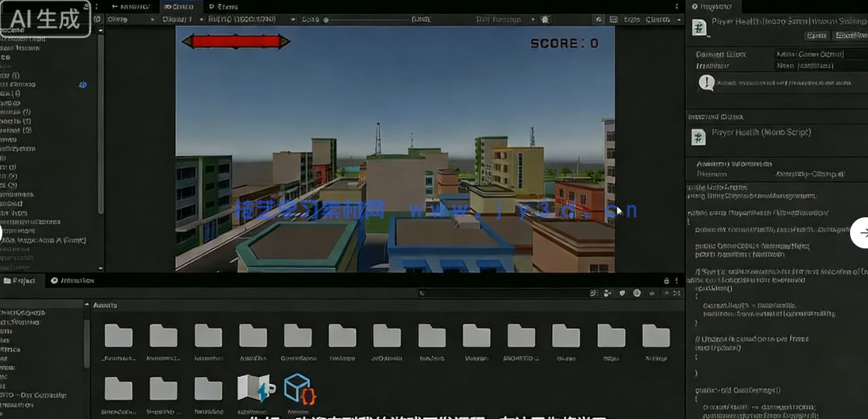The height and width of the screenshot is (419, 868).
Task: Select the Project tab
Action: click(x=19, y=280)
